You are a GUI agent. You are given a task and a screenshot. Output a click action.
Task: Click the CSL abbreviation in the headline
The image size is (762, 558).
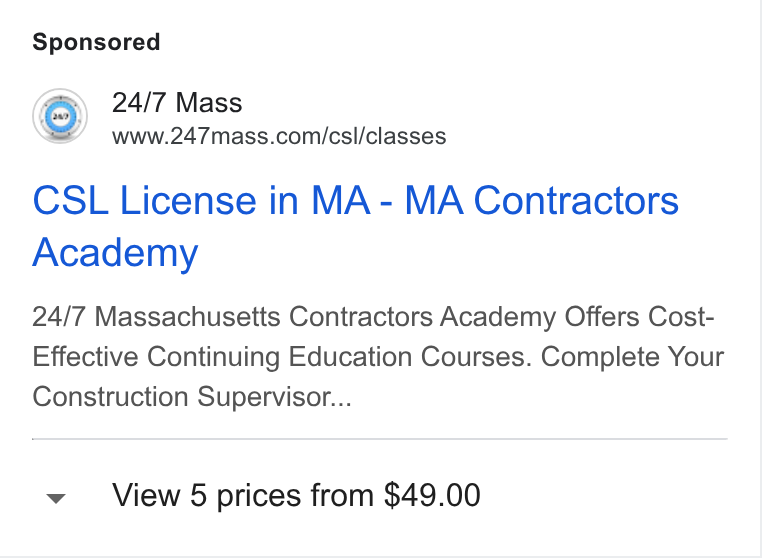pyautogui.click(x=71, y=200)
